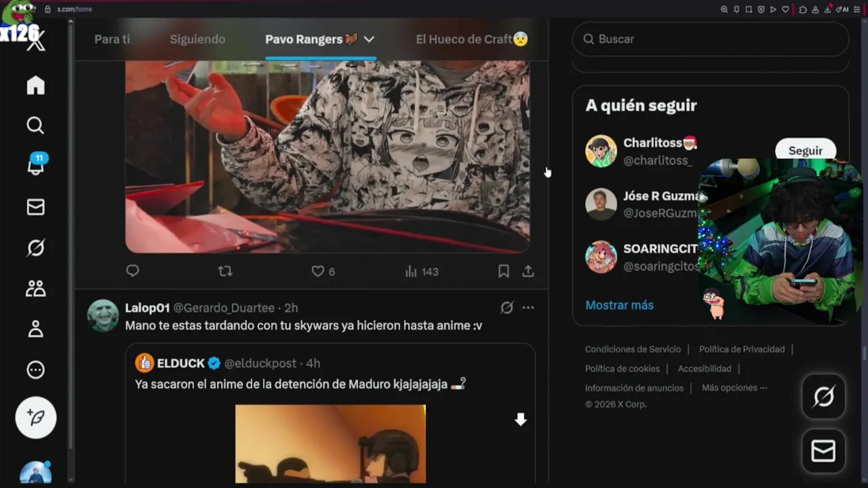Follow Charlitoss with Seguir button
Viewport: 868px width, 488px height.
[x=805, y=150]
